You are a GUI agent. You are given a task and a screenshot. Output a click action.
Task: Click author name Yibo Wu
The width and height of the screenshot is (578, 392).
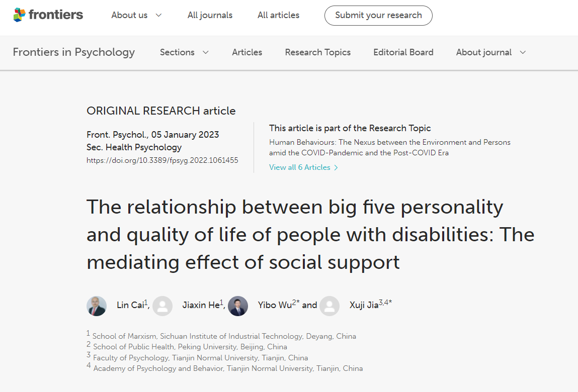tap(275, 305)
